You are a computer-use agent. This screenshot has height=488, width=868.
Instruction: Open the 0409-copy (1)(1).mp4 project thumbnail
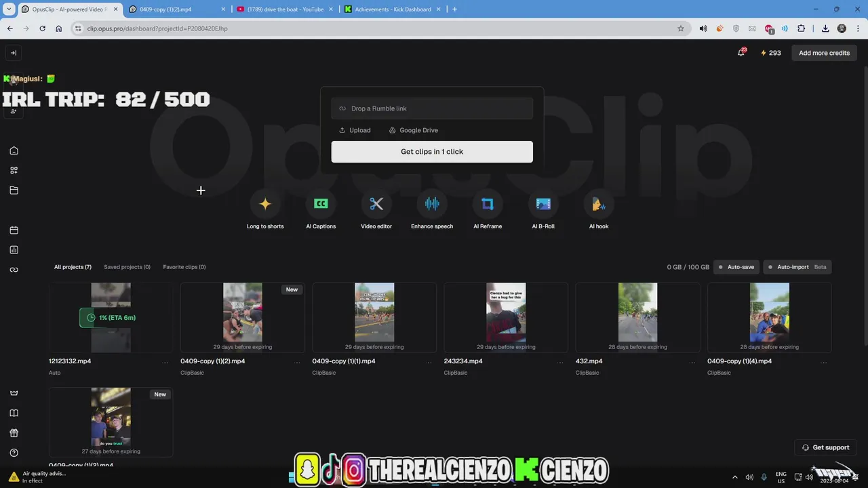tap(374, 317)
